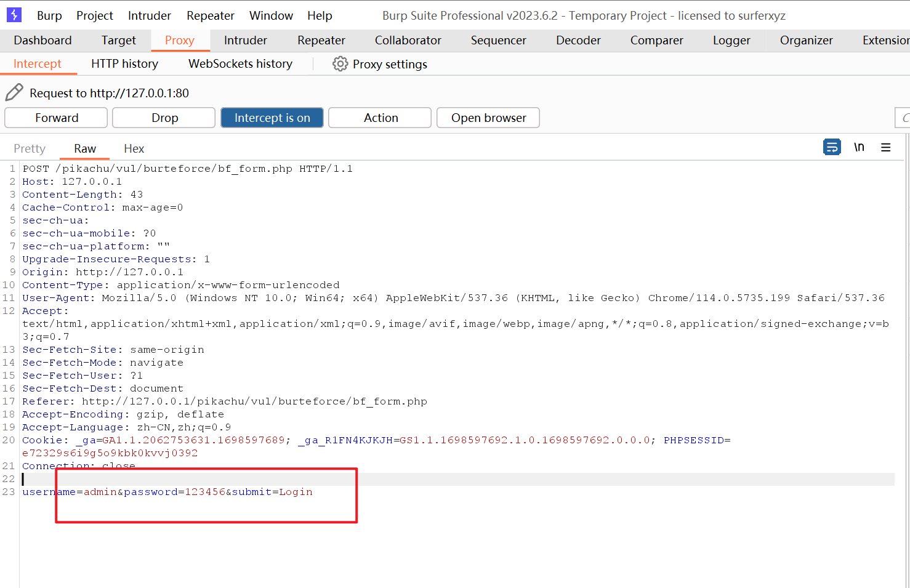The width and height of the screenshot is (910, 588).
Task: Click the Drop button
Action: click(x=164, y=118)
